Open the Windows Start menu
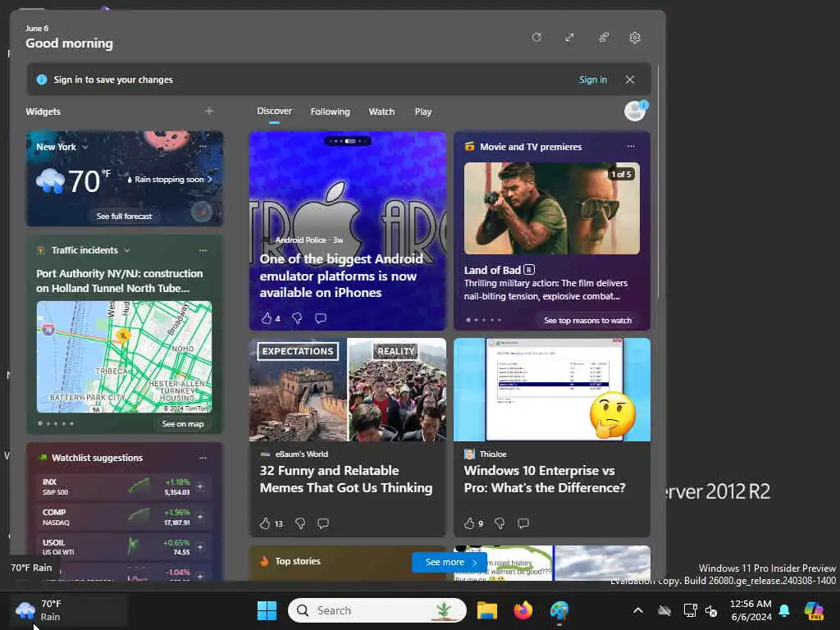The width and height of the screenshot is (840, 630). [x=267, y=610]
